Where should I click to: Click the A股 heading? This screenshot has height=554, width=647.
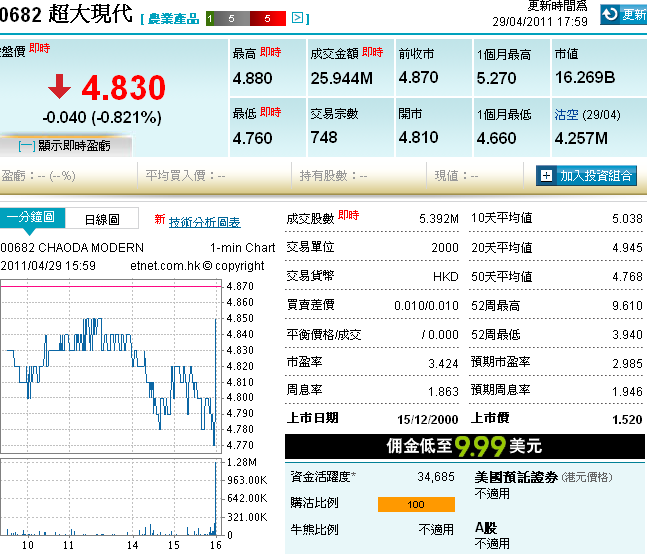click(x=486, y=528)
